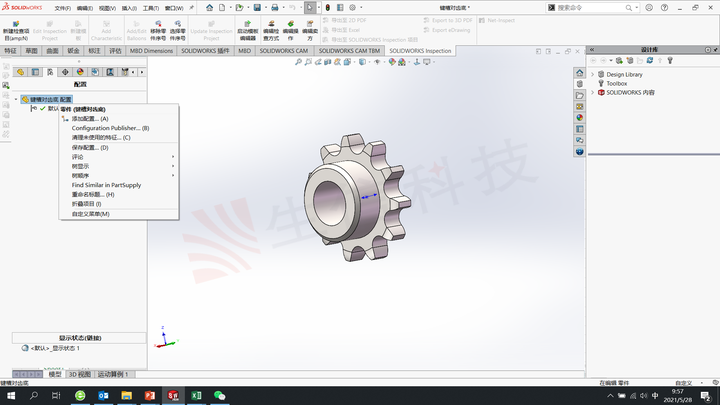The width and height of the screenshot is (720, 405).
Task: Collapse the 键槽对齿底 配置 tree root
Action: point(16,100)
